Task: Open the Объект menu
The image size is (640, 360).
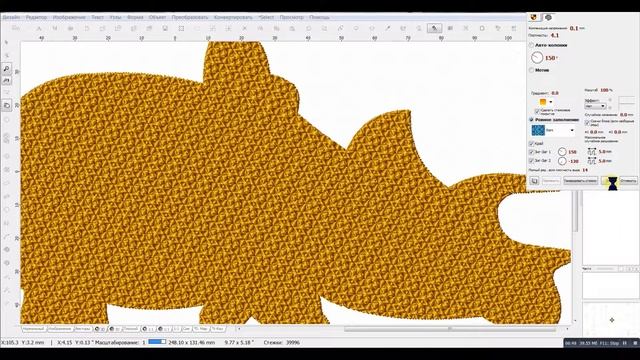Action: 157,17
